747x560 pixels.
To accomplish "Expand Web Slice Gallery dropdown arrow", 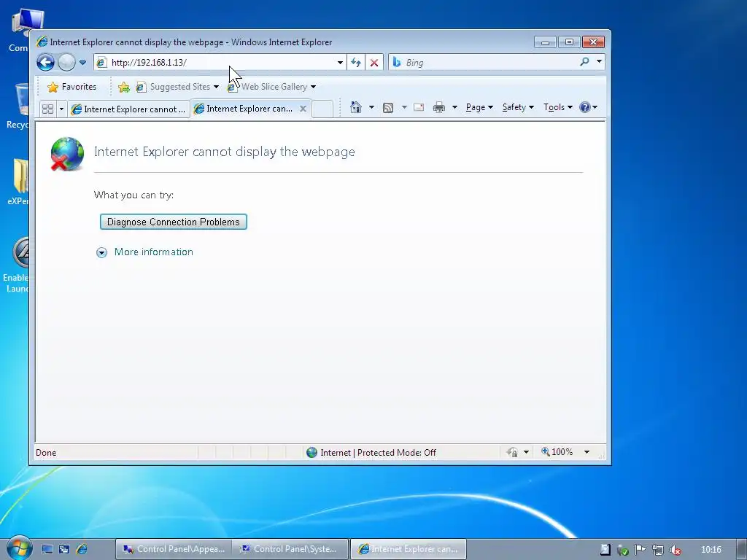I will [x=313, y=87].
